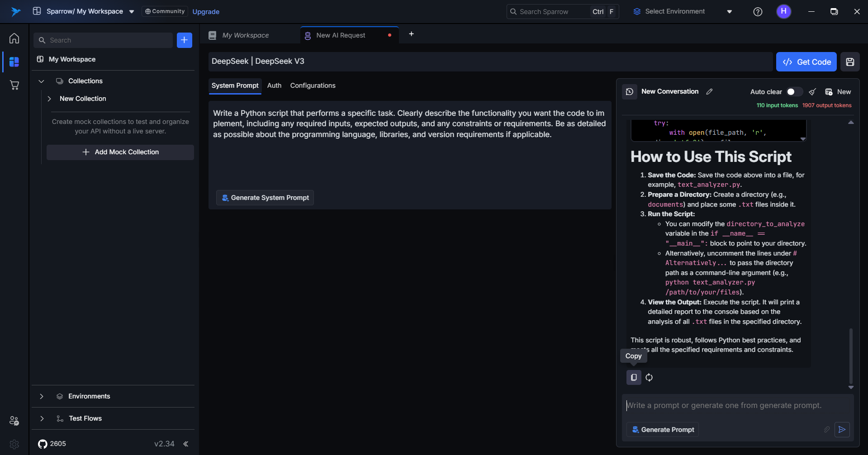Viewport: 868px width, 455px height.
Task: Switch to the Configurations tab
Action: (313, 85)
